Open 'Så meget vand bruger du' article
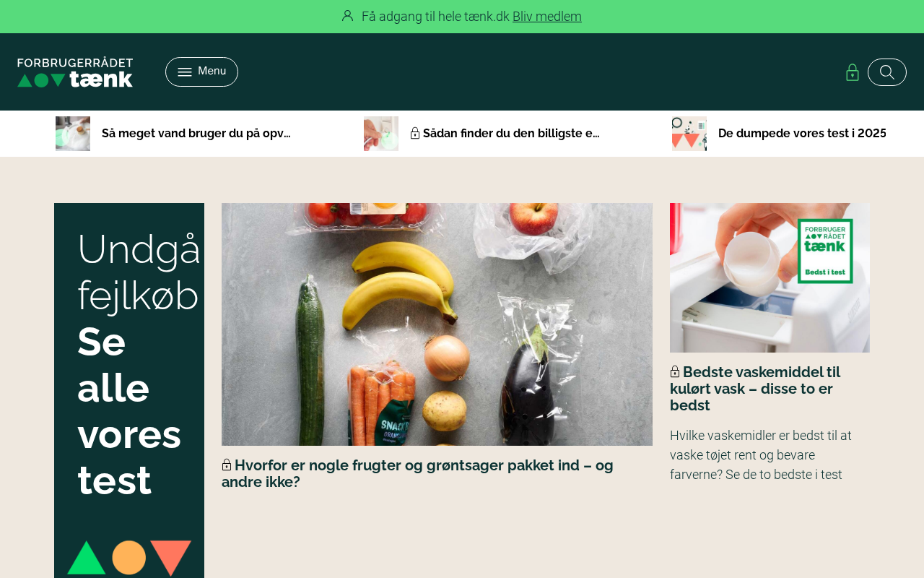The width and height of the screenshot is (924, 578). click(196, 133)
